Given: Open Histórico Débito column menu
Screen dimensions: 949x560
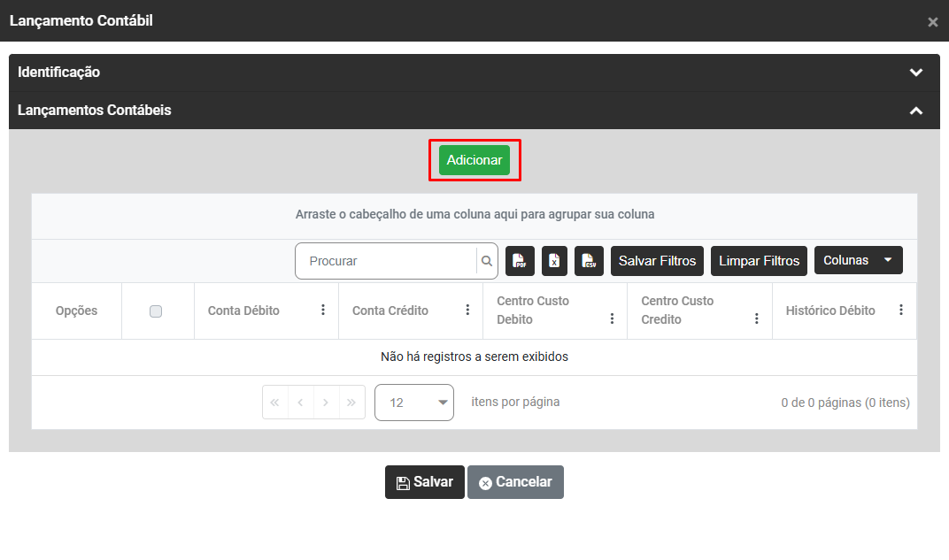Looking at the screenshot, I should tap(900, 310).
